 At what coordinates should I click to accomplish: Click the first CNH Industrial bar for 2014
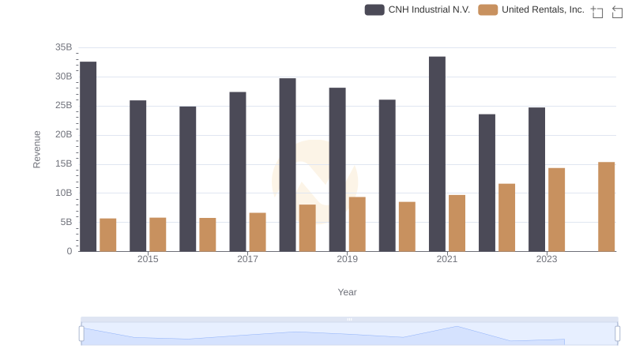click(88, 156)
